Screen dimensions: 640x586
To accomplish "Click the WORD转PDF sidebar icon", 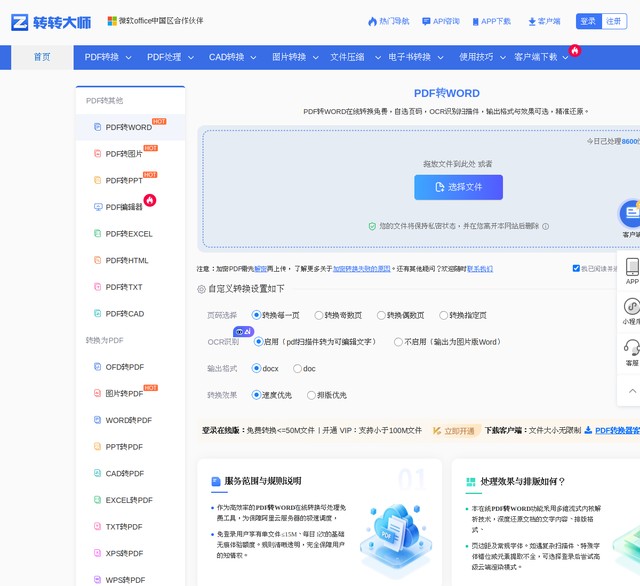I will (x=98, y=420).
